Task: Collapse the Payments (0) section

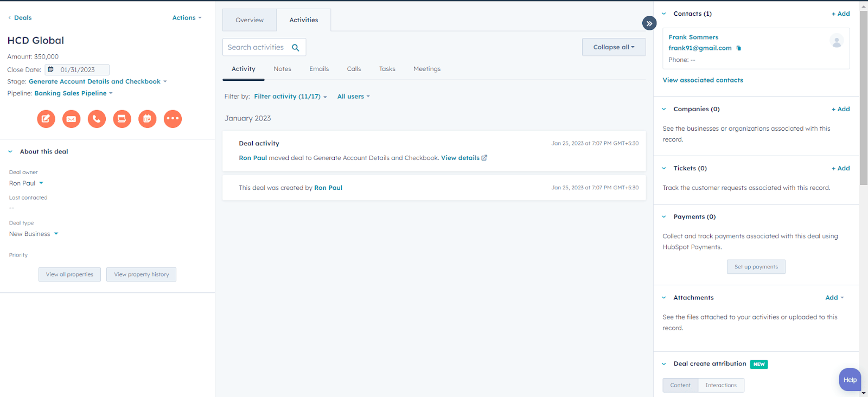Action: (664, 216)
